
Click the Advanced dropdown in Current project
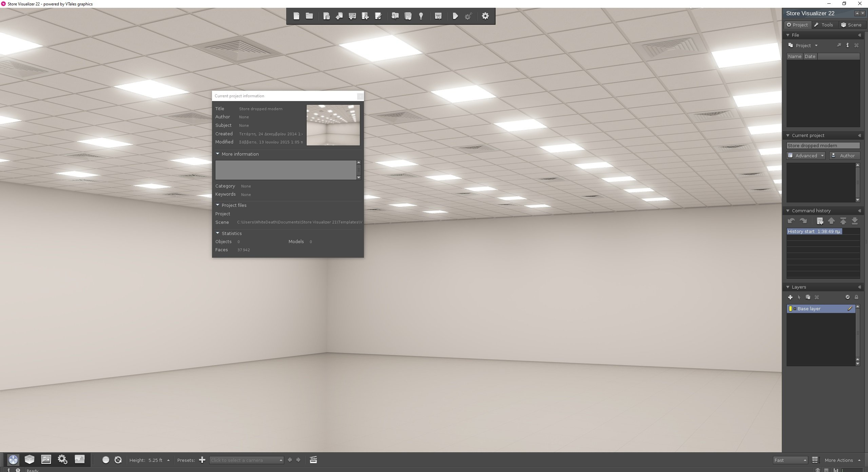coord(806,155)
